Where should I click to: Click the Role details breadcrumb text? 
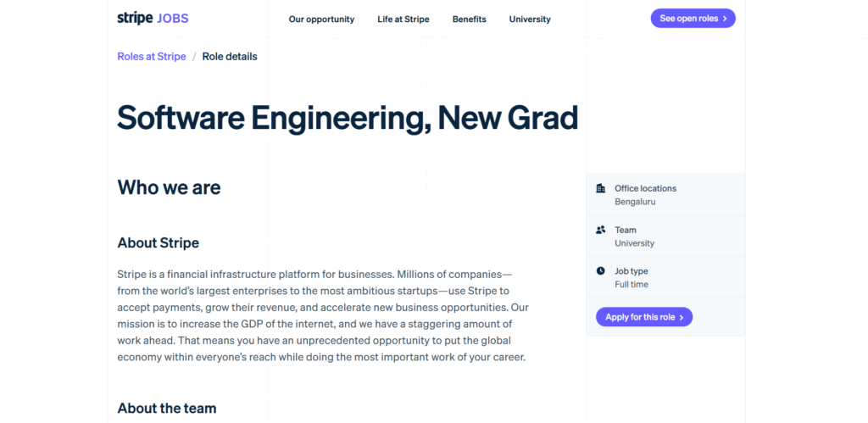click(x=230, y=57)
